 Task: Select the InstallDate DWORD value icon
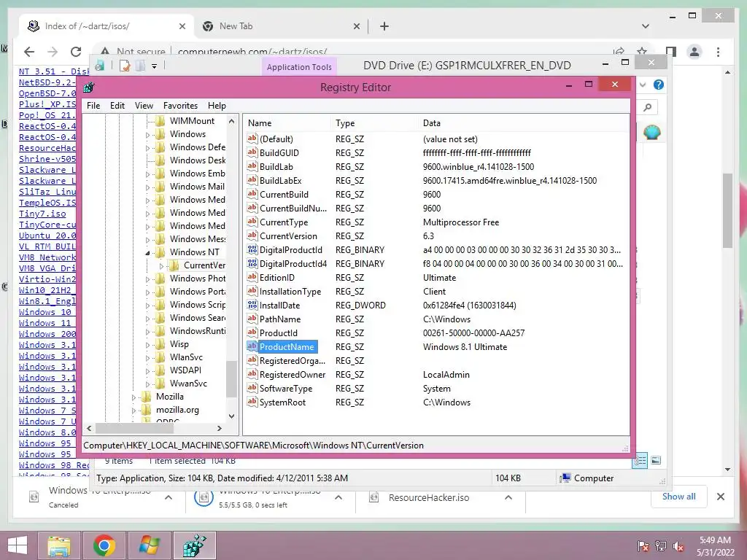coord(252,305)
